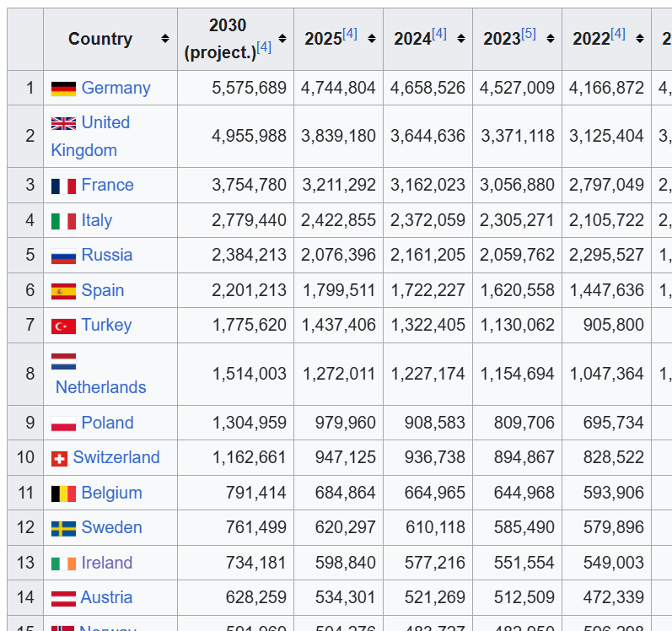
Task: Open the United Kingdom article link
Action: pyautogui.click(x=90, y=137)
